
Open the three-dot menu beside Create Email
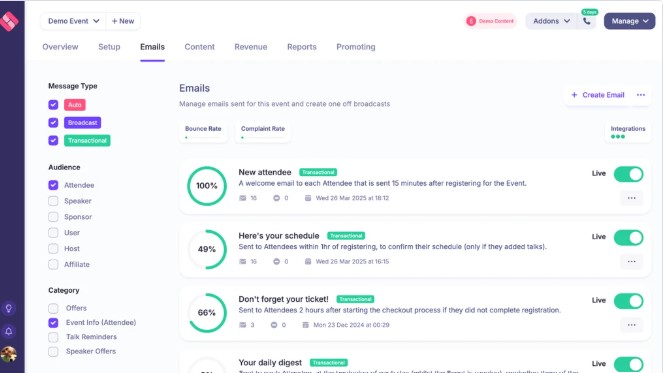[x=641, y=95]
